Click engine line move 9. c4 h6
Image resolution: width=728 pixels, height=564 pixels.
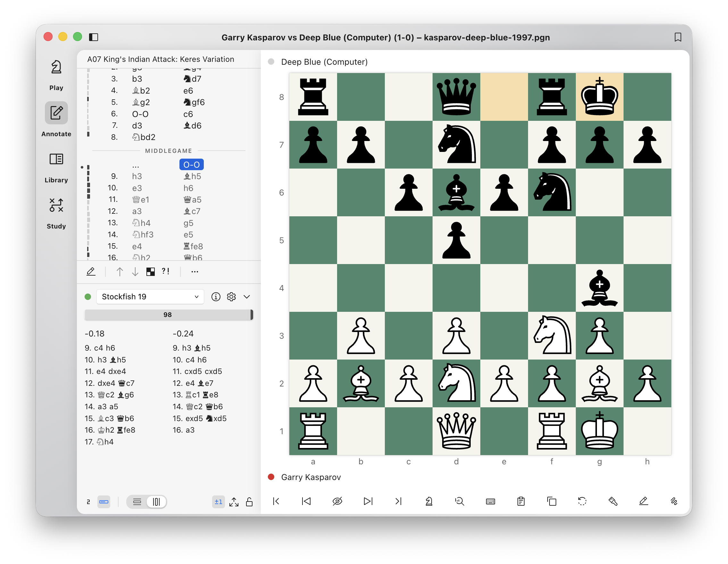coord(100,348)
